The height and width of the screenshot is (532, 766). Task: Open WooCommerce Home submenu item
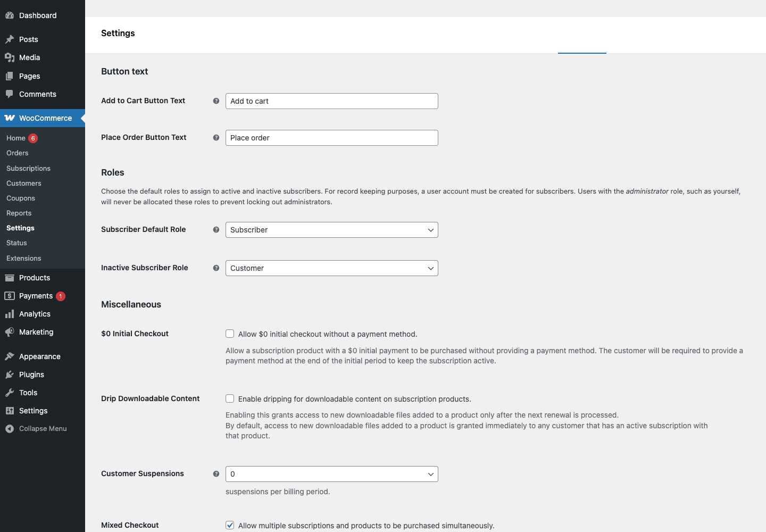[16, 138]
